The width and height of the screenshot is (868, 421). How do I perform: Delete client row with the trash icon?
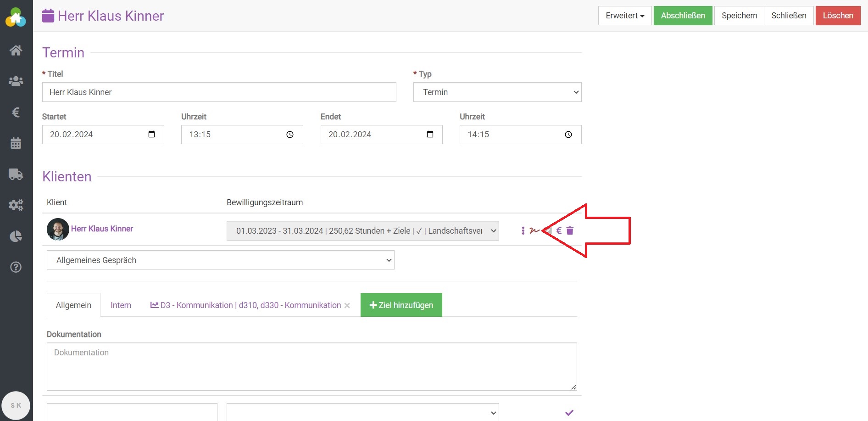click(570, 230)
